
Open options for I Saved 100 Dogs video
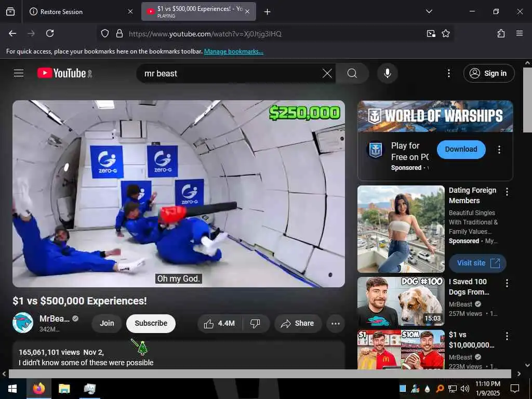[x=507, y=283]
